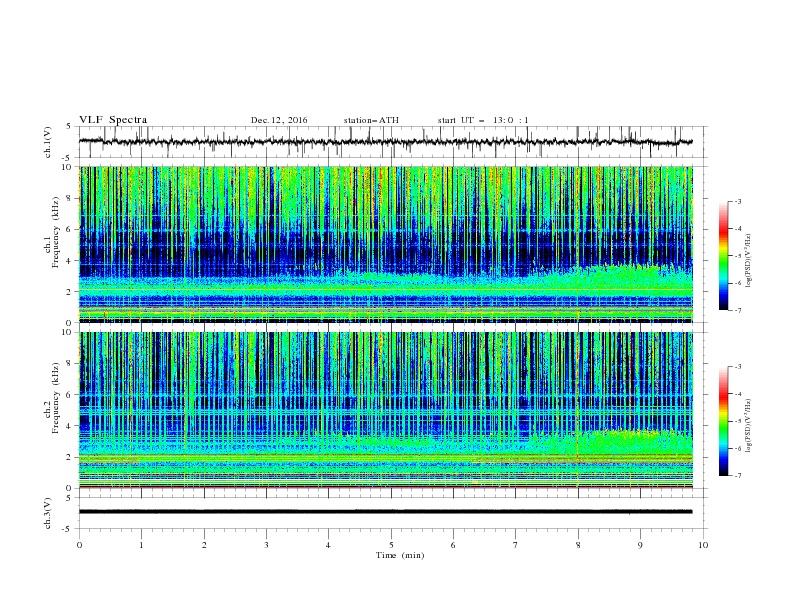The height and width of the screenshot is (612, 792).
Task: Click time axis tick label '5'
Action: [391, 545]
